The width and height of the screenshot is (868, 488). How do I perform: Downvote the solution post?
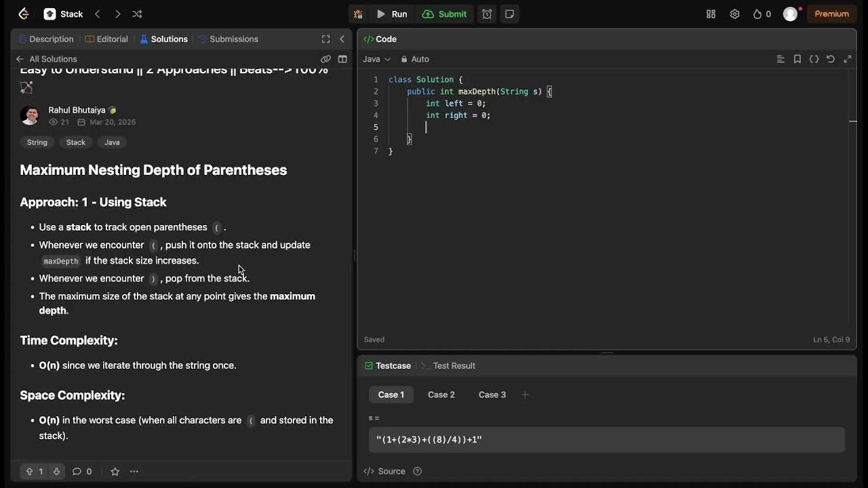56,471
